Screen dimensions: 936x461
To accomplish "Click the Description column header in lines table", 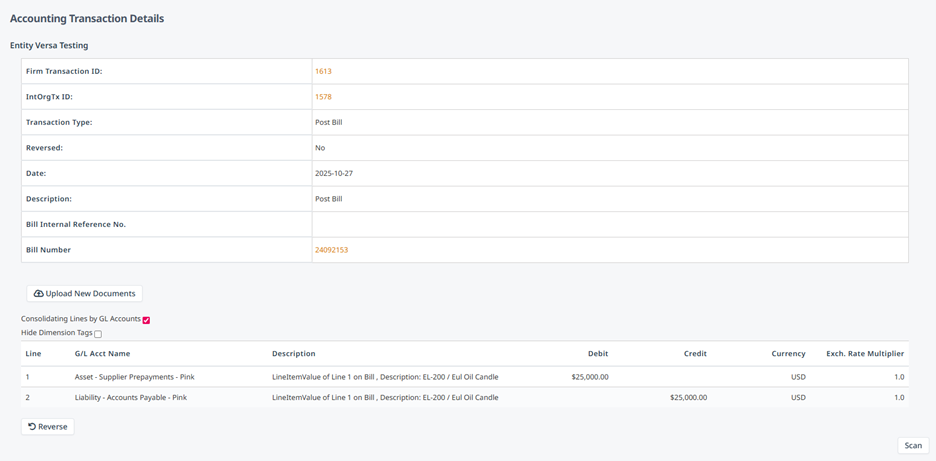I will [294, 354].
